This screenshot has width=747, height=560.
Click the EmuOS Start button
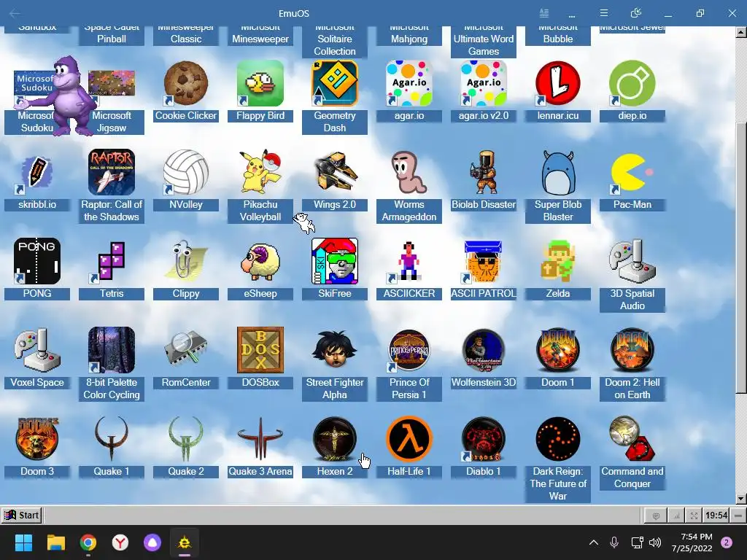click(21, 516)
